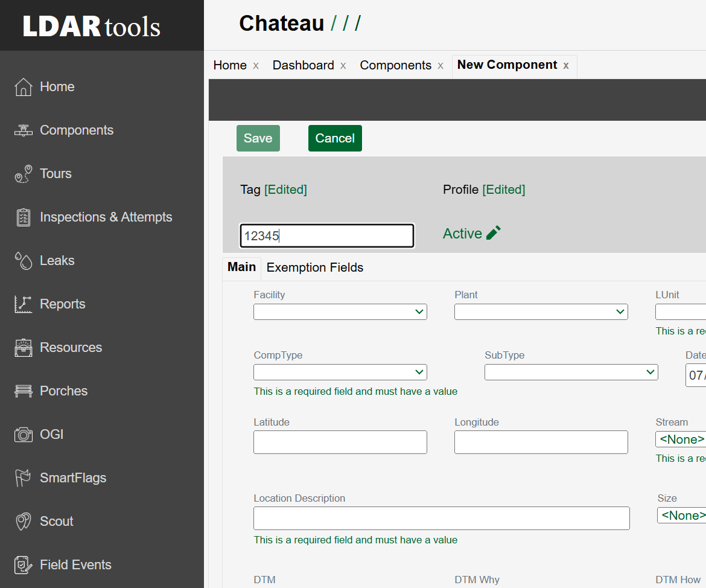Close the Components tab with its x

(440, 66)
